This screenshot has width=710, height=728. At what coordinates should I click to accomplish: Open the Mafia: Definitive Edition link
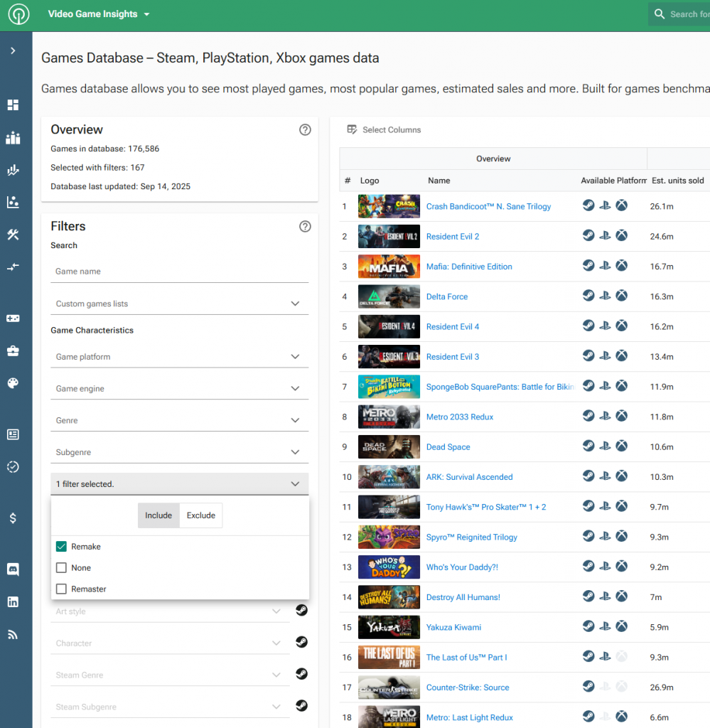[x=469, y=267]
